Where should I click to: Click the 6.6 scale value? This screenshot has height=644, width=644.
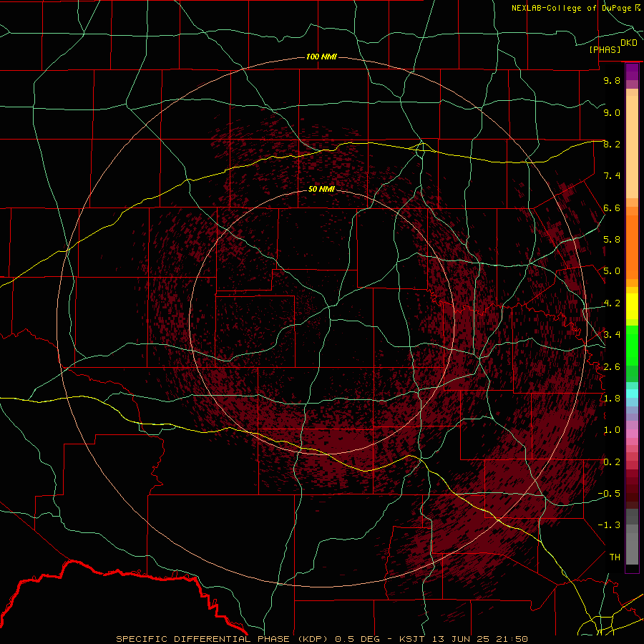pos(612,208)
